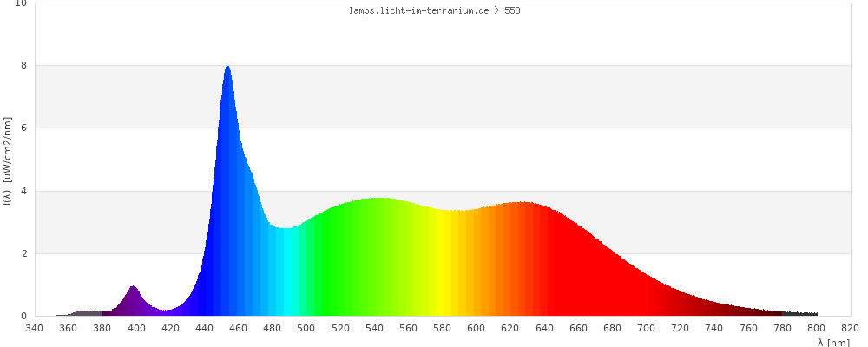The height and width of the screenshot is (347, 868).
Task: Click the x-axis label λ [nm]
Action: click(833, 343)
